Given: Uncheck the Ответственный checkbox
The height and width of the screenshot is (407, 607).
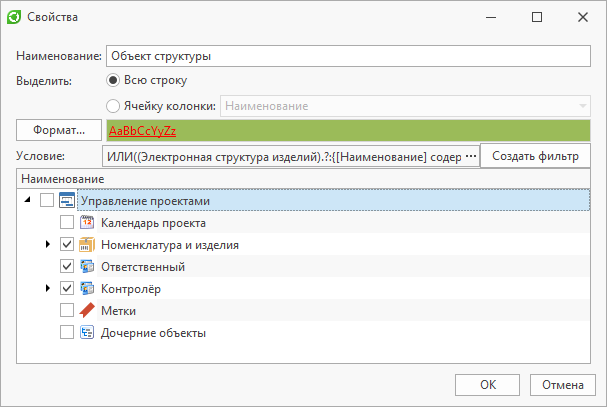Looking at the screenshot, I should (67, 267).
